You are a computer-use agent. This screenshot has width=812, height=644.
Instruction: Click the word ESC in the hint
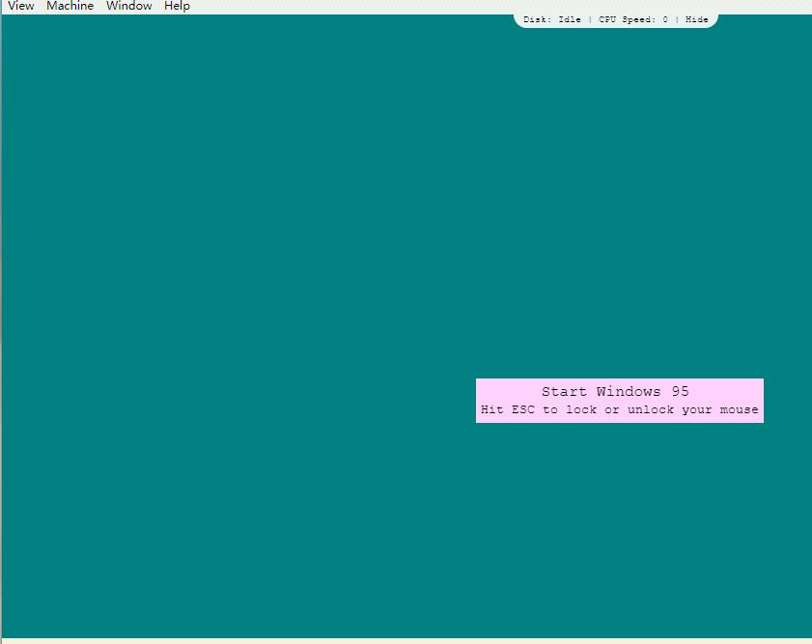[522, 410]
